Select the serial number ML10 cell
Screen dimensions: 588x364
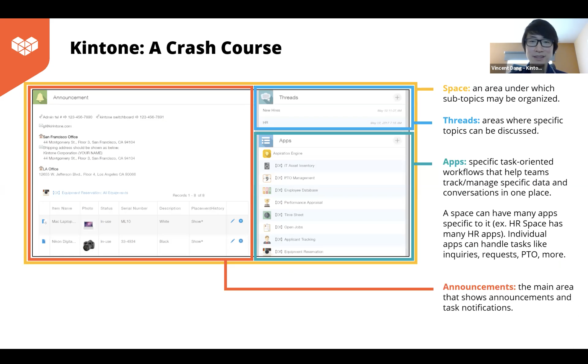pyautogui.click(x=126, y=222)
